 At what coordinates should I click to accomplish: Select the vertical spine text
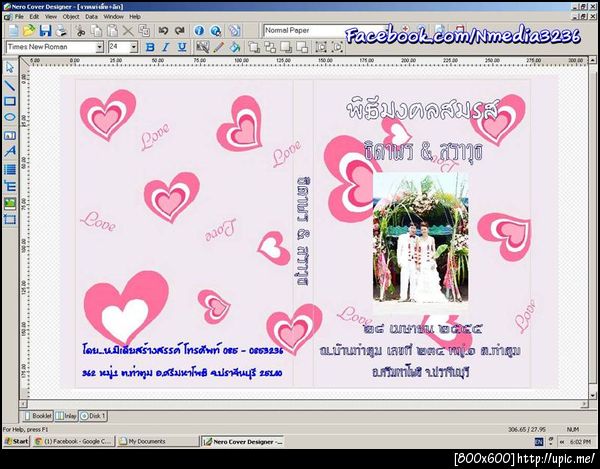tap(303, 231)
